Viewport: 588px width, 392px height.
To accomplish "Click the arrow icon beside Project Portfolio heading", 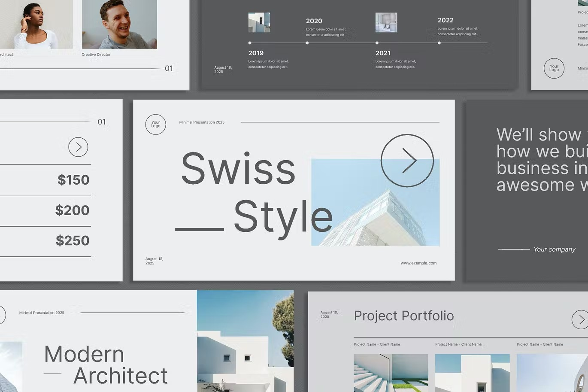I will point(580,319).
